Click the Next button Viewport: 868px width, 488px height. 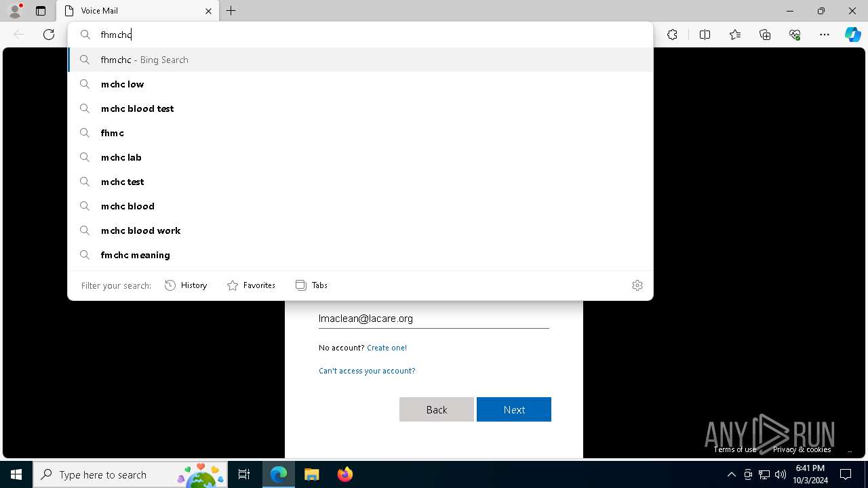coord(514,409)
